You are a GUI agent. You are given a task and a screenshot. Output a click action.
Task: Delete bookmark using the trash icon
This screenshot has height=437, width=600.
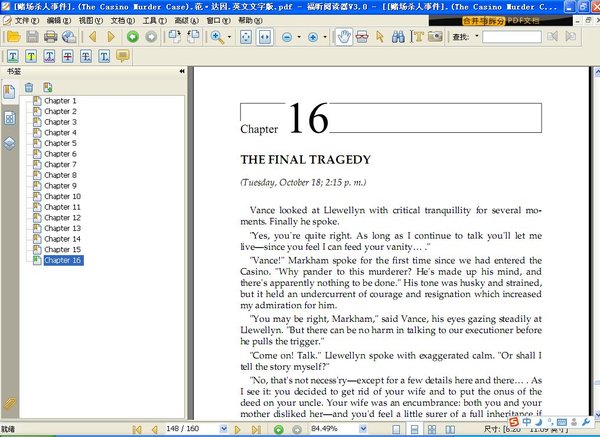click(29, 87)
